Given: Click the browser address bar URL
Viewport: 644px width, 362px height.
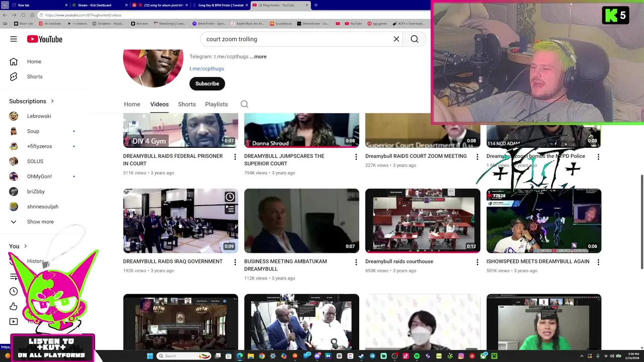Looking at the screenshot, I should (x=83, y=15).
